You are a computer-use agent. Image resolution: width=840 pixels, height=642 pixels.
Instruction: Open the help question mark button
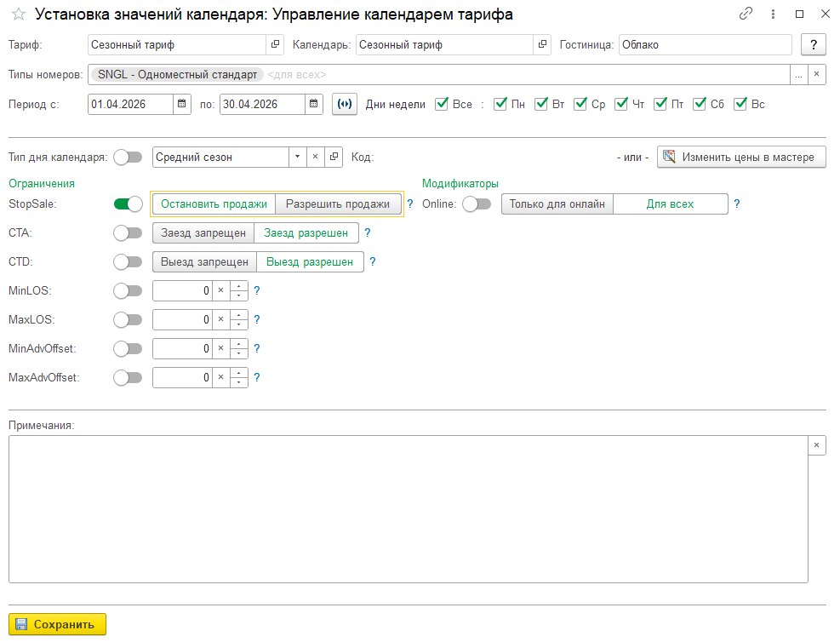click(814, 44)
